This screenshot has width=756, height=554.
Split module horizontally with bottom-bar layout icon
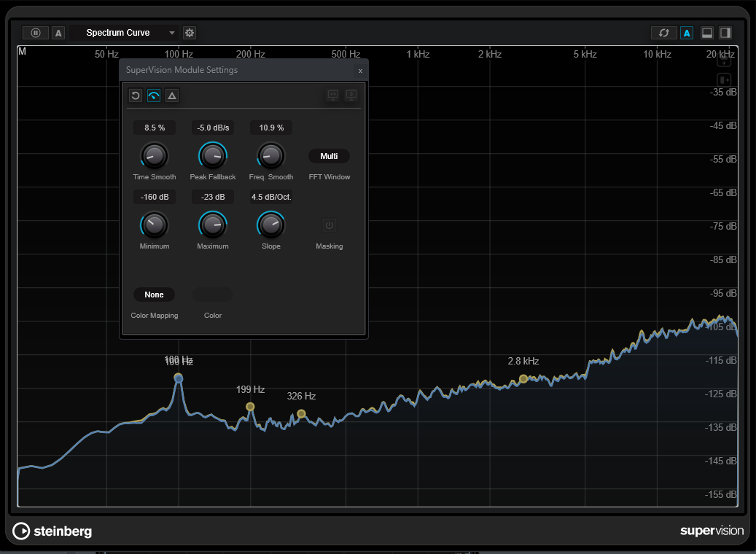707,33
